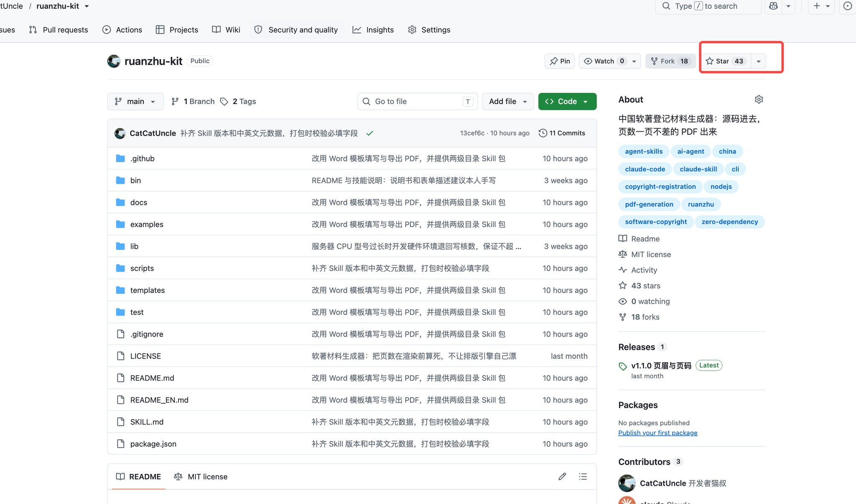Follow the Publish your first package link
The width and height of the screenshot is (856, 504).
pyautogui.click(x=657, y=433)
